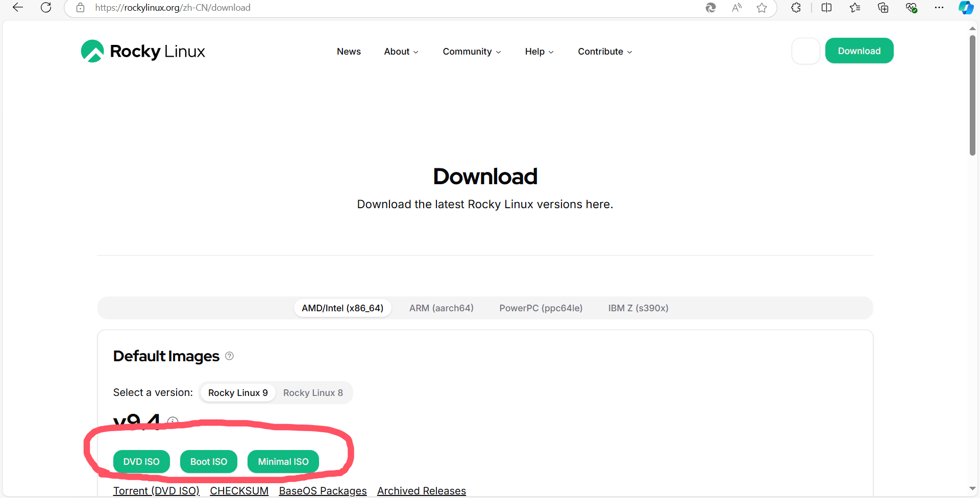Open BaseOS Packages link
This screenshot has height=498, width=980.
[323, 491]
